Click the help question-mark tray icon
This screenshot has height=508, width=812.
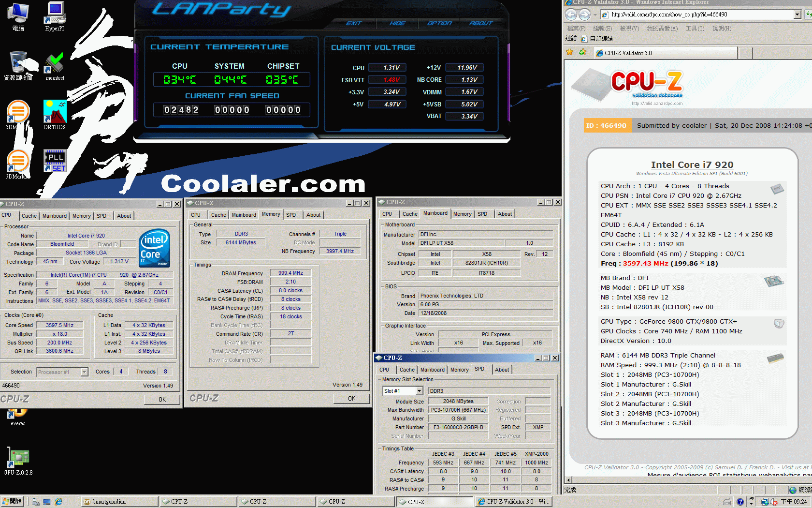740,502
